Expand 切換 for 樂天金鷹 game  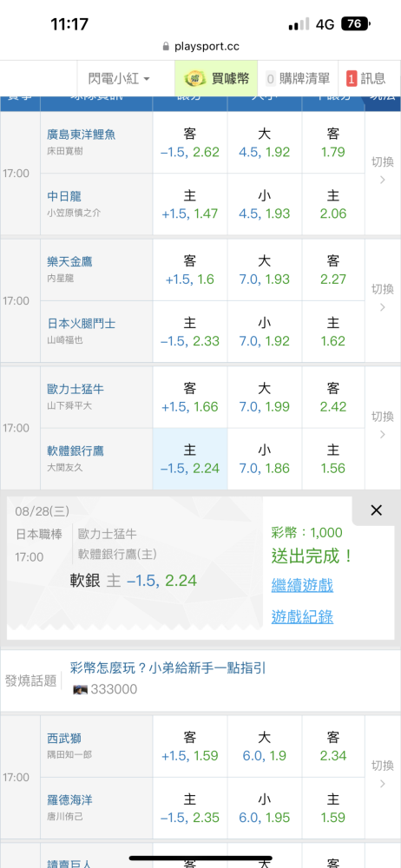click(382, 300)
